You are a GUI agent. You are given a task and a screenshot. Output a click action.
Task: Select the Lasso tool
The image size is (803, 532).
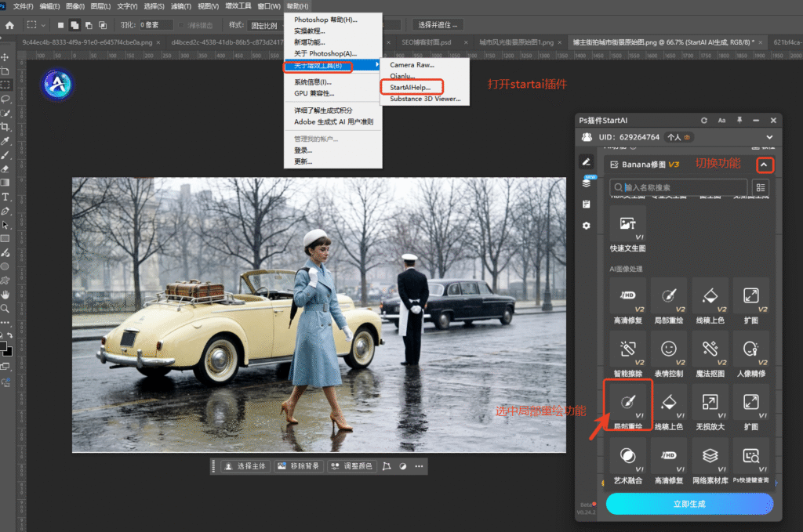click(5, 100)
